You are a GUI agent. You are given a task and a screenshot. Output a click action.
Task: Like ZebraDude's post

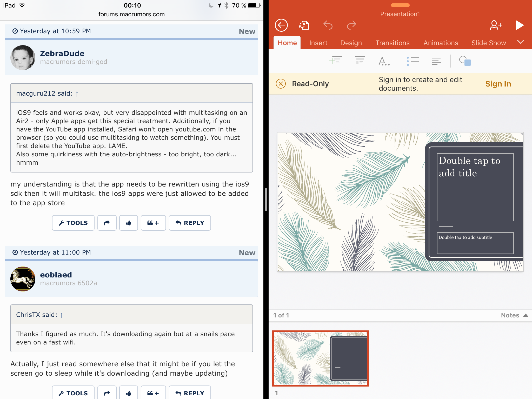(128, 223)
